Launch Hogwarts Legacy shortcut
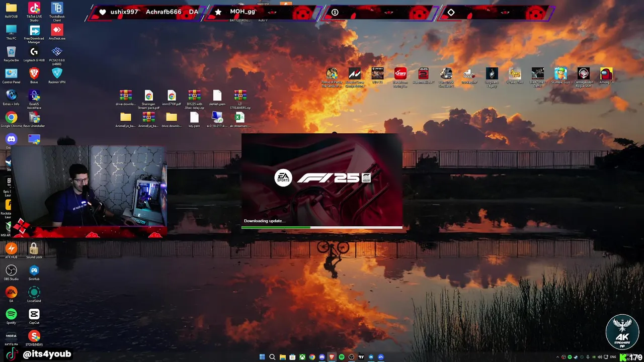Image resolution: width=644 pixels, height=362 pixels. tap(492, 77)
